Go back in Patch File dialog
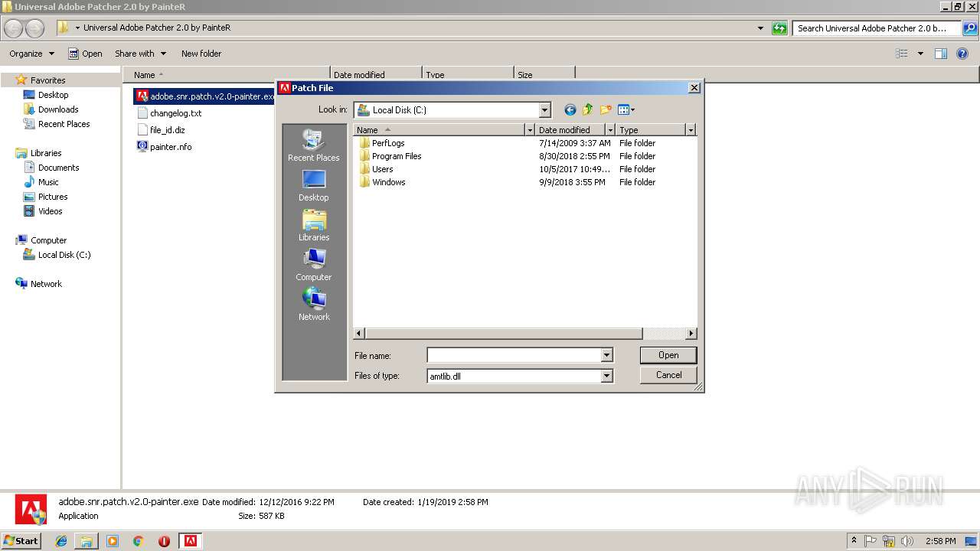 point(570,109)
